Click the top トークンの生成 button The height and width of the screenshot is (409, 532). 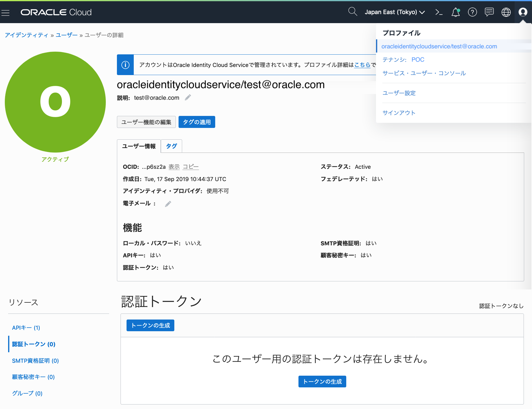151,326
